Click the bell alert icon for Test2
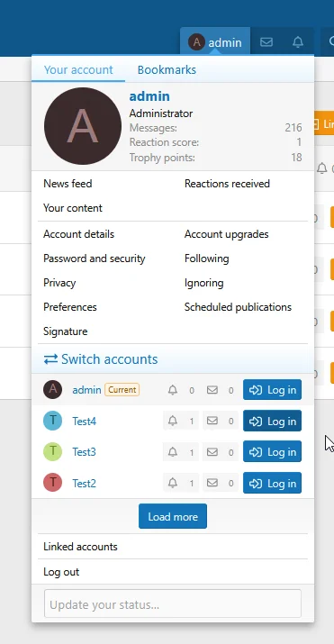The height and width of the screenshot is (644, 334). coord(173,483)
